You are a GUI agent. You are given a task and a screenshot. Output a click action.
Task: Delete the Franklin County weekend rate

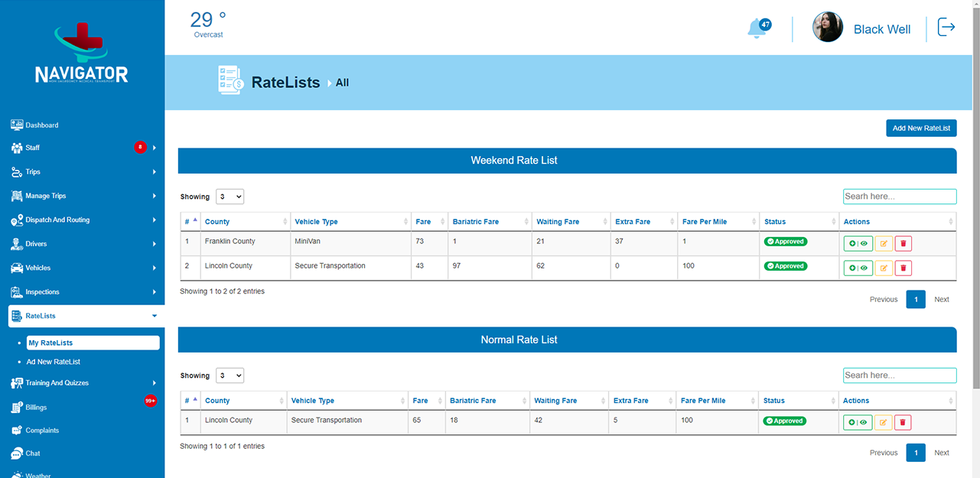[903, 244]
